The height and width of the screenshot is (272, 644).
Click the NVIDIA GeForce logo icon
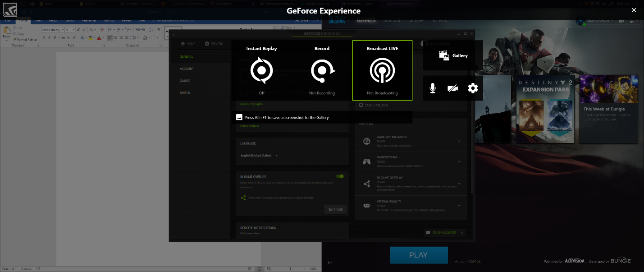coord(10,9)
